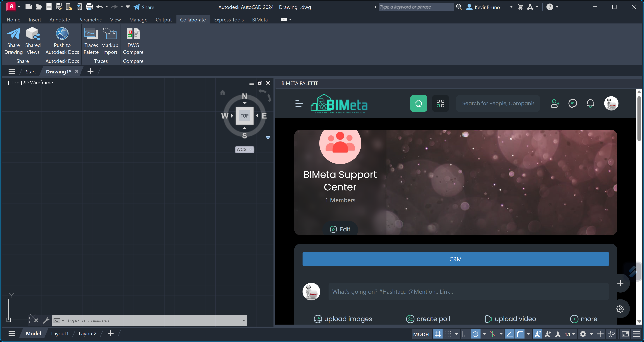
Task: Click the Share link in title bar
Action: click(144, 7)
